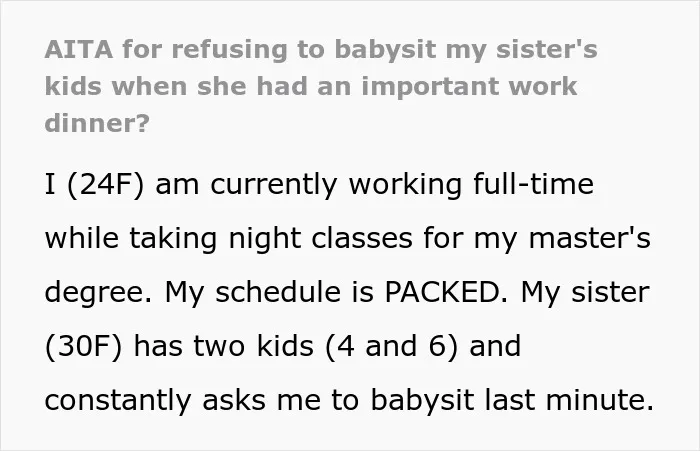Image resolution: width=700 pixels, height=451 pixels.
Task: Select 'two kids' in the paragraph
Action: pos(253,347)
